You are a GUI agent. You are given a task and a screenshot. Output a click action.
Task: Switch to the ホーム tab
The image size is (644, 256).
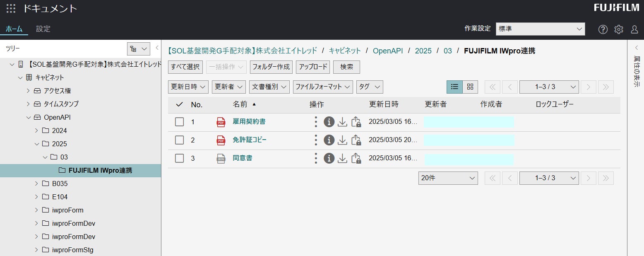[x=14, y=29]
